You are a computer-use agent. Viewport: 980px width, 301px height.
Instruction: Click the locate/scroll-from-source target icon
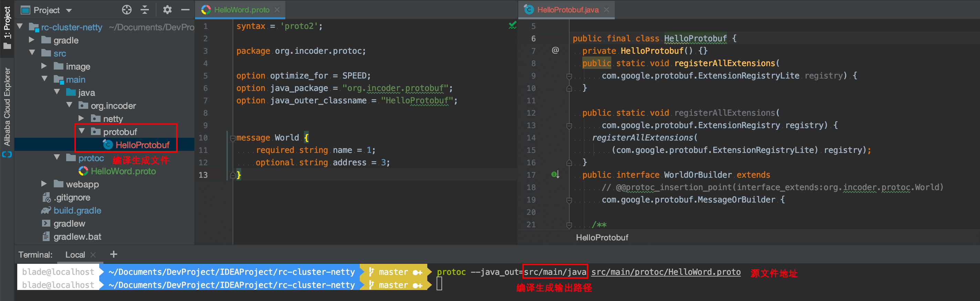coord(127,10)
